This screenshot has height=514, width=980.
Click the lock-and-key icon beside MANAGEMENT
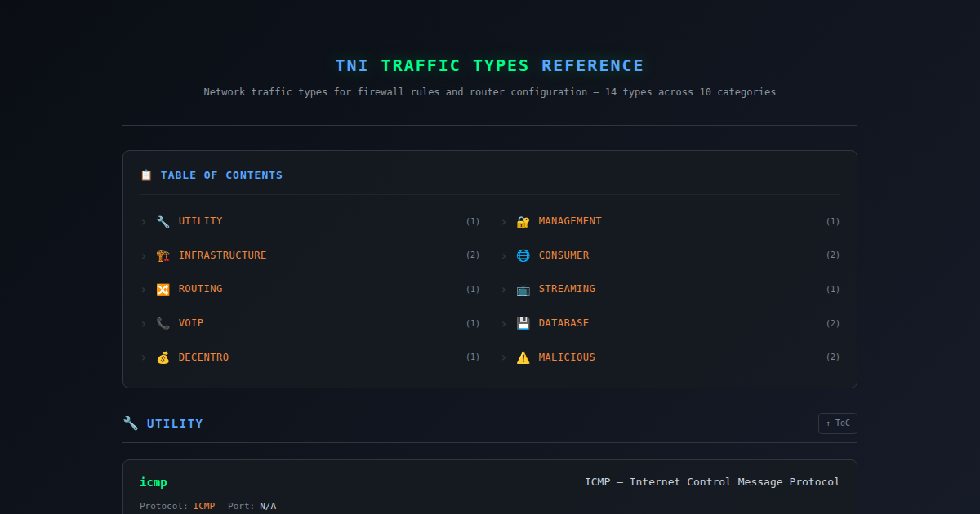[523, 222]
